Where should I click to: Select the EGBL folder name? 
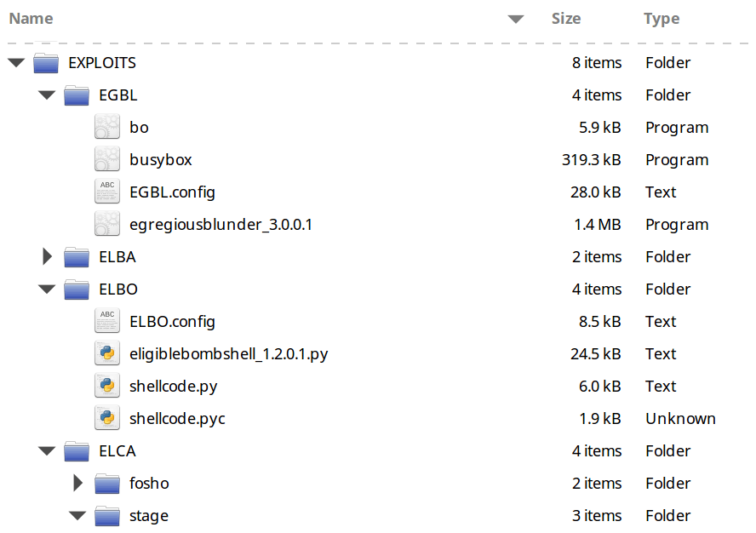[117, 95]
